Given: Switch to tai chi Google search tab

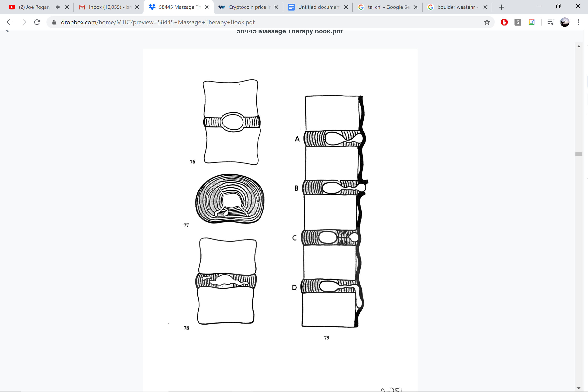Looking at the screenshot, I should pos(386,7).
